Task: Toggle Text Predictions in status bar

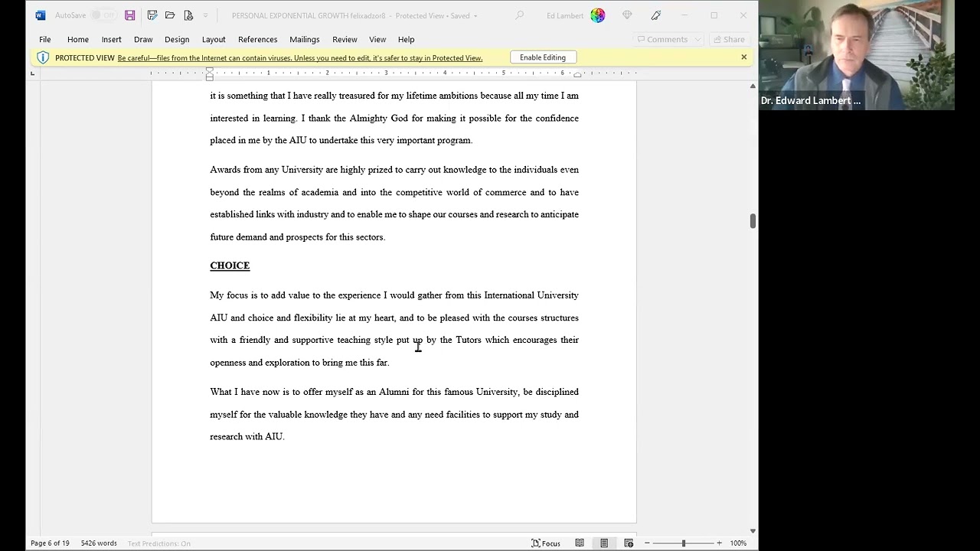Action: click(x=159, y=543)
